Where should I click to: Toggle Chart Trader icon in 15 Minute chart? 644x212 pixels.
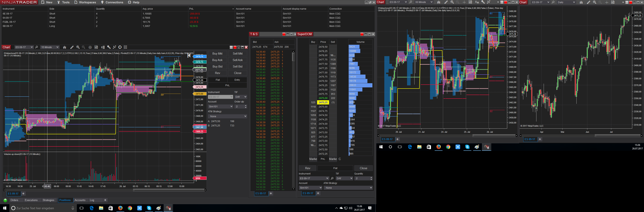(x=103, y=47)
